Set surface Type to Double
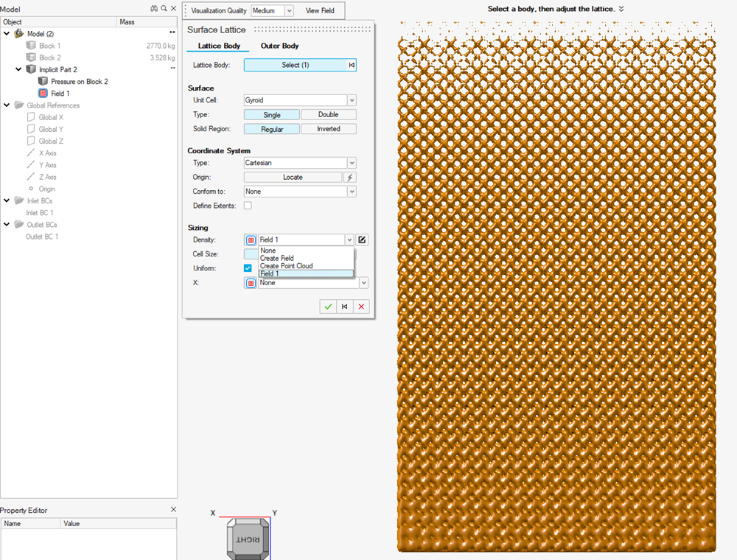Viewport: 737px width, 560px height. pyautogui.click(x=328, y=115)
